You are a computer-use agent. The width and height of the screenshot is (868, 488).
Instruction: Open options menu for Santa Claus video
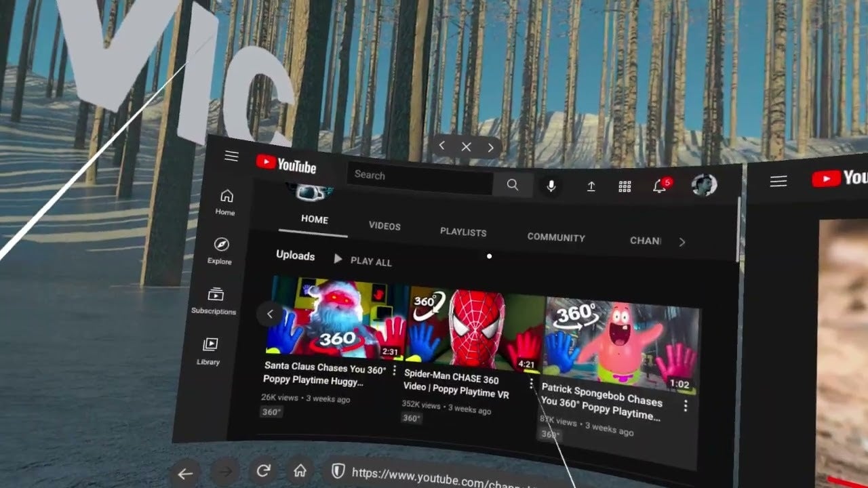coord(394,370)
